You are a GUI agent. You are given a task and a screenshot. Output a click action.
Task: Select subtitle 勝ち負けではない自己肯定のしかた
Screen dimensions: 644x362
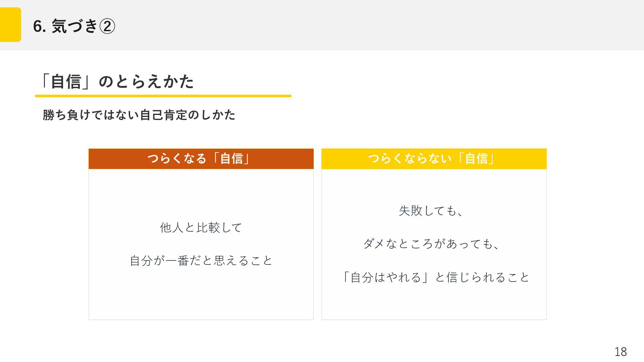(139, 115)
